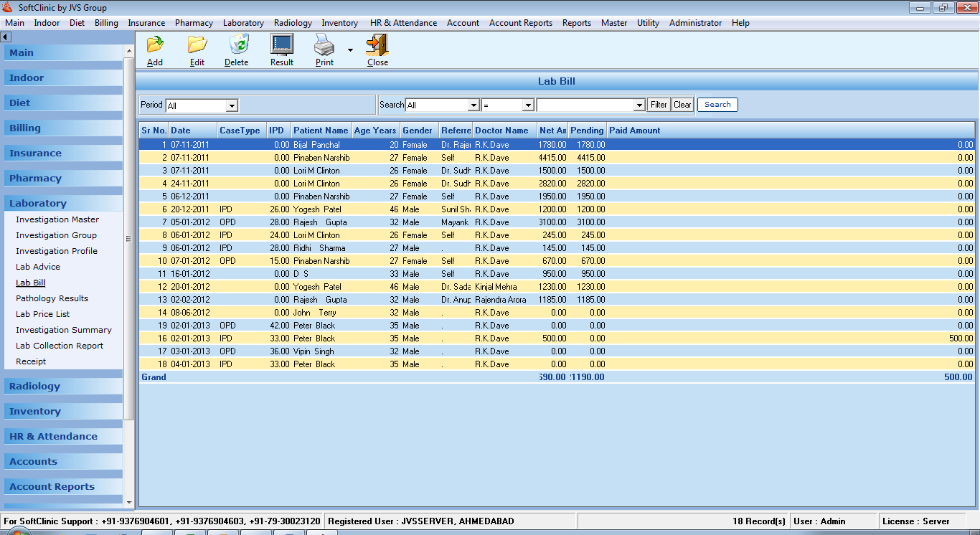
Task: Collapse sidebar with left arrow icon
Action: (x=6, y=37)
